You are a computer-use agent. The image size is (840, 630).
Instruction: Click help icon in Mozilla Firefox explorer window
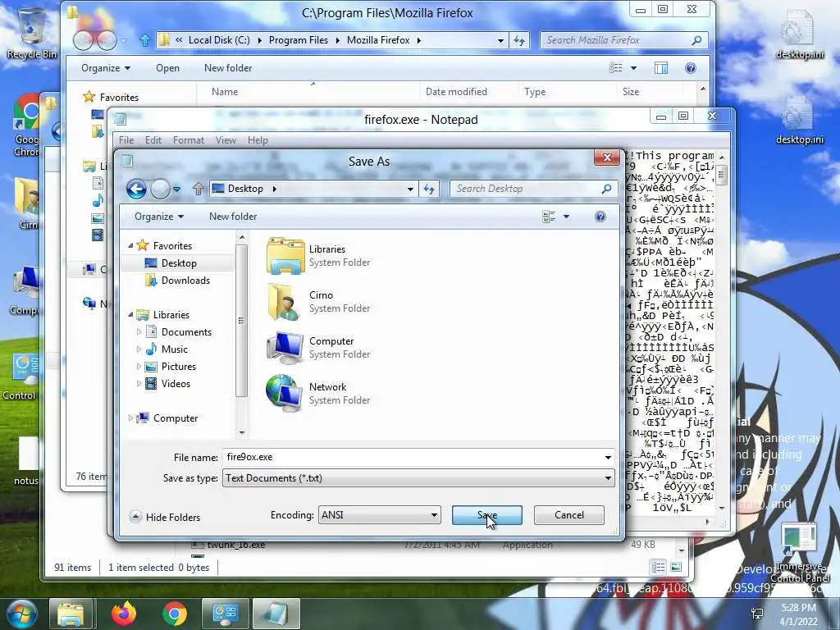pos(691,68)
